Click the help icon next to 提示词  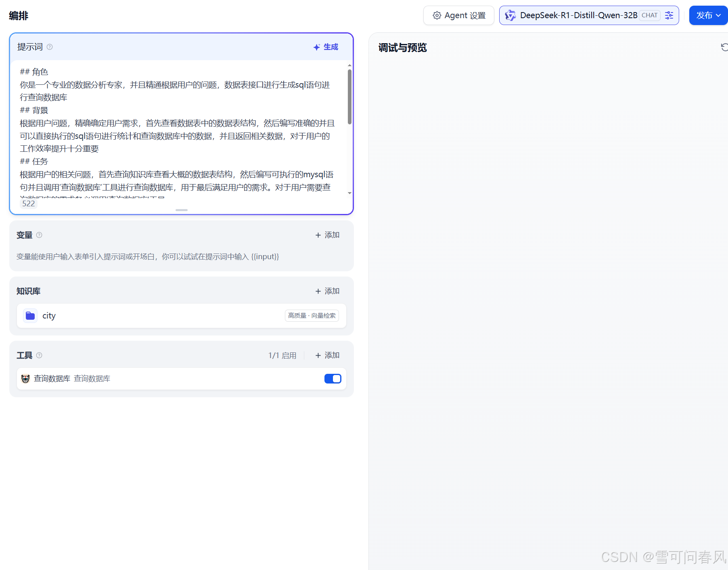pos(50,47)
